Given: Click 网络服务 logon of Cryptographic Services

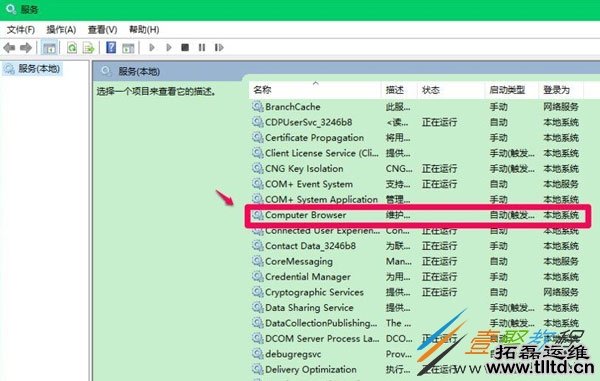Looking at the screenshot, I should pos(561,292).
